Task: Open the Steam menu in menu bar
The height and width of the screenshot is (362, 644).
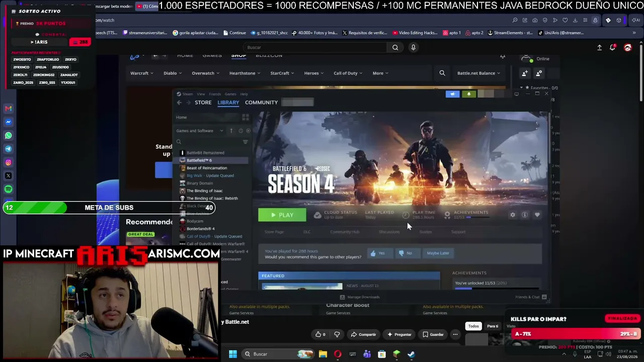Action: pyautogui.click(x=188, y=94)
